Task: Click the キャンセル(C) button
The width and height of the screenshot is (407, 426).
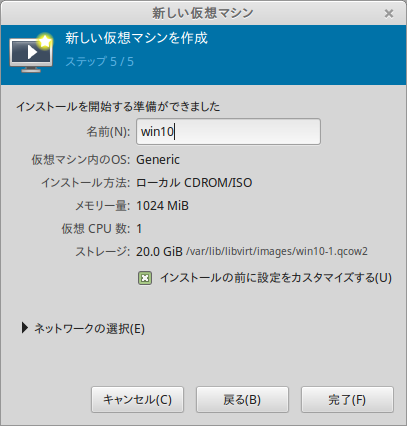Action: pos(137,400)
